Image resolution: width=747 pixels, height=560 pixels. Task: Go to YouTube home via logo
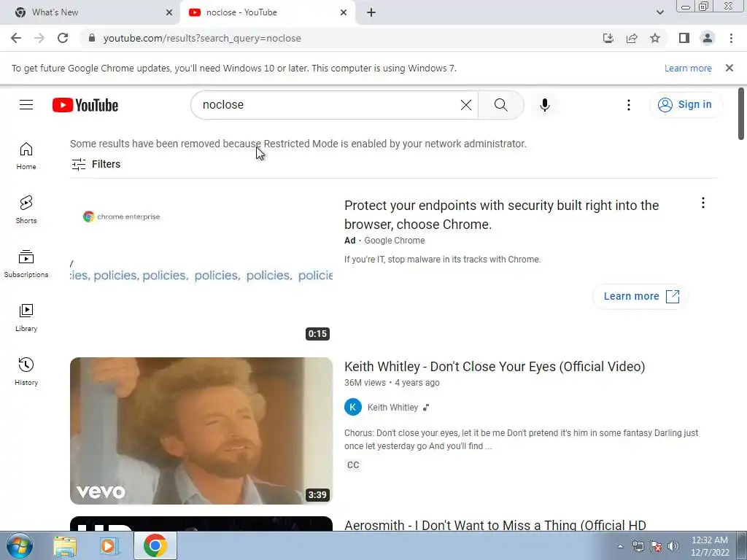[85, 105]
